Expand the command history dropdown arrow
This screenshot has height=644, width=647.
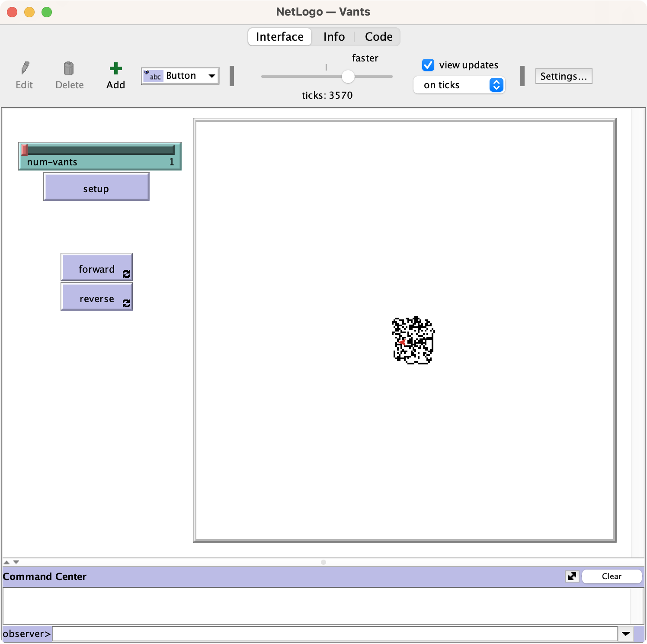[x=625, y=634]
